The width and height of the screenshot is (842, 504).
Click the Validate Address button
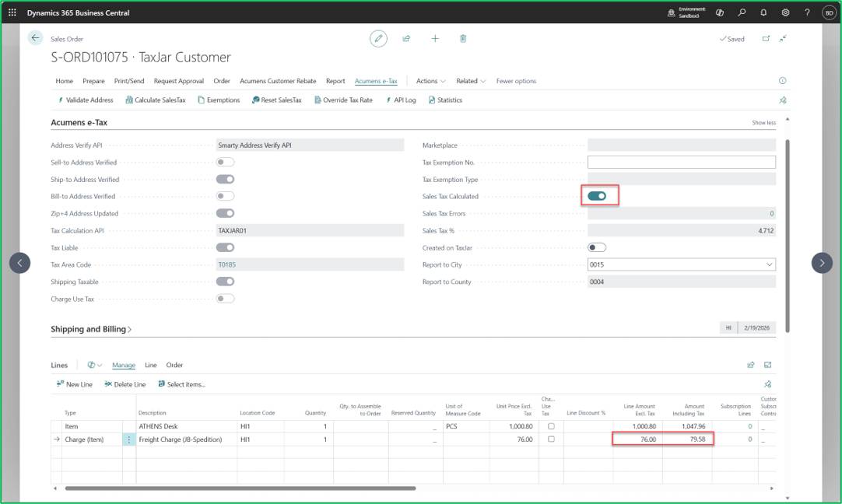click(x=86, y=100)
